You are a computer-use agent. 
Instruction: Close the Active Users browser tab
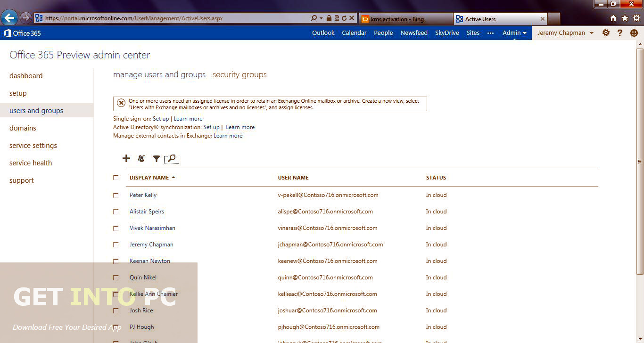point(543,19)
